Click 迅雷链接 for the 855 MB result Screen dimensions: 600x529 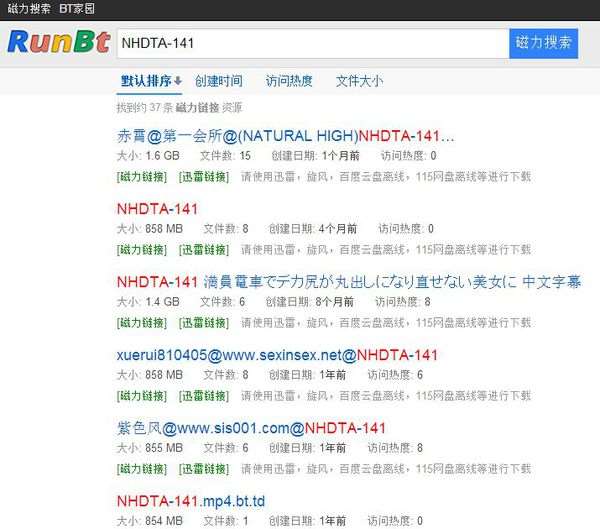[204, 469]
